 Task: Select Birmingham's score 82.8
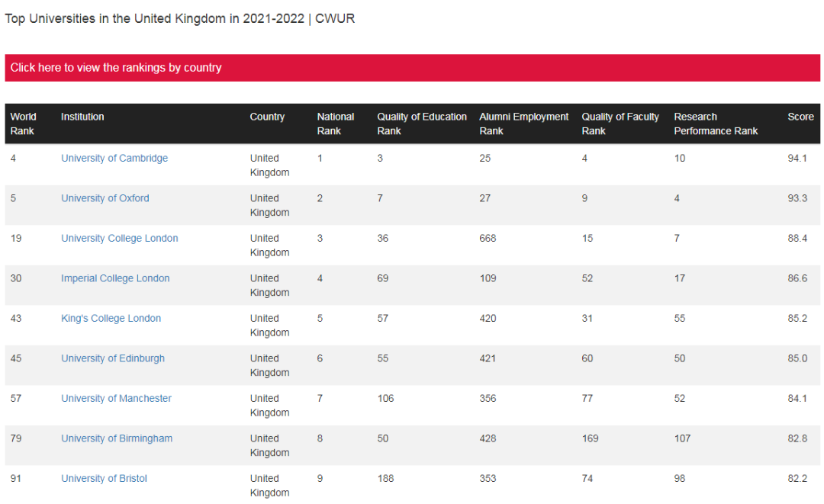coord(797,438)
